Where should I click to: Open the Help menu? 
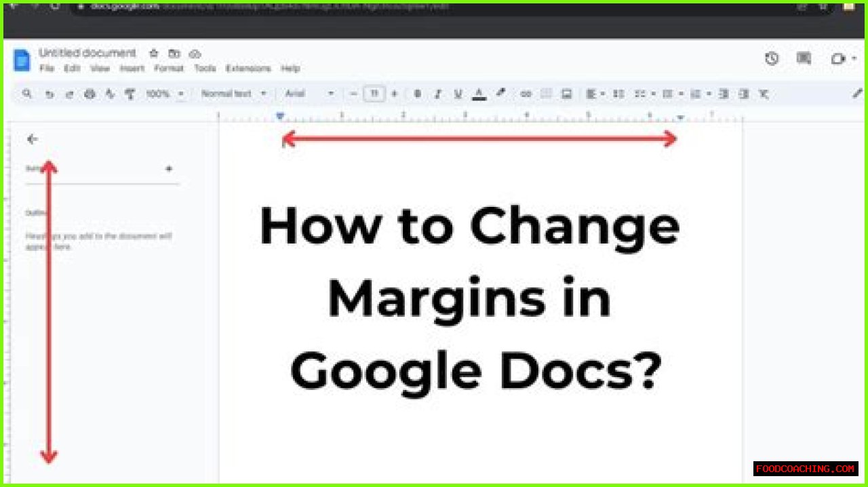[290, 69]
